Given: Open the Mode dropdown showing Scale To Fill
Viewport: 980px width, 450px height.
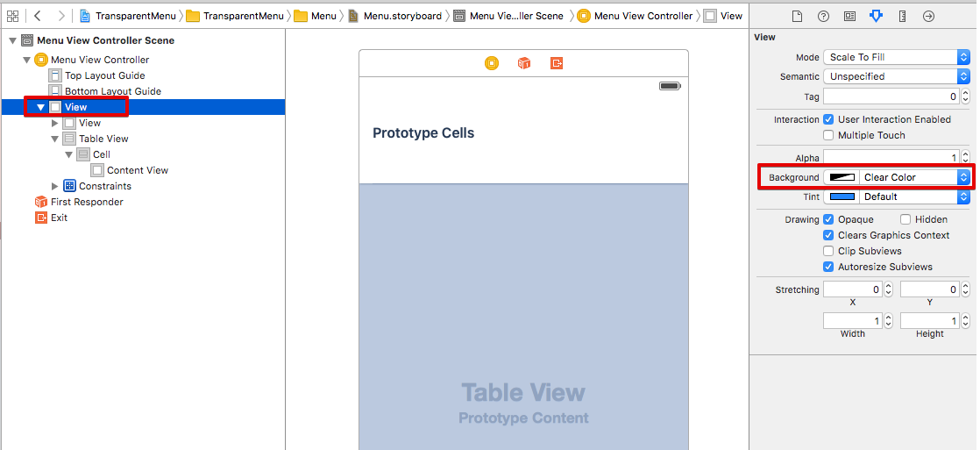Looking at the screenshot, I should pos(896,57).
